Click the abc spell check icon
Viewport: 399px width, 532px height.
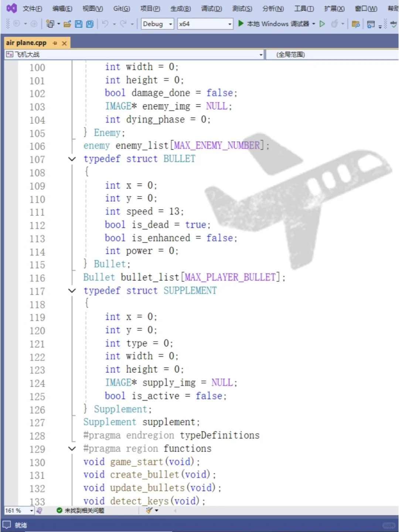pyautogui.click(x=394, y=24)
